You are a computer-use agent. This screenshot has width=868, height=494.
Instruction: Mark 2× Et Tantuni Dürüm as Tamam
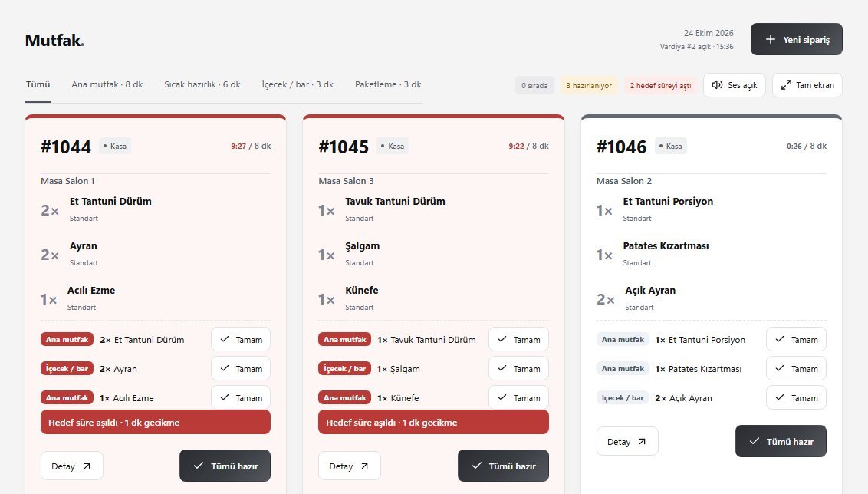pyautogui.click(x=241, y=340)
